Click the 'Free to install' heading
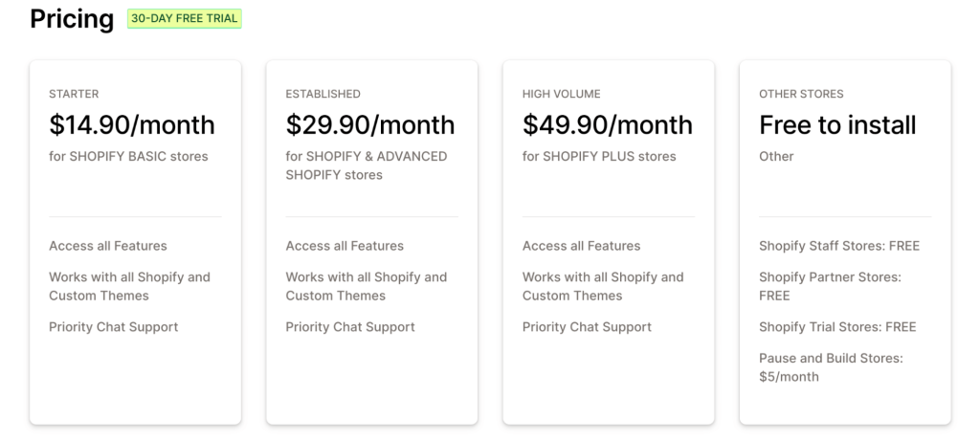Viewport: 980px width, 441px height. click(837, 125)
